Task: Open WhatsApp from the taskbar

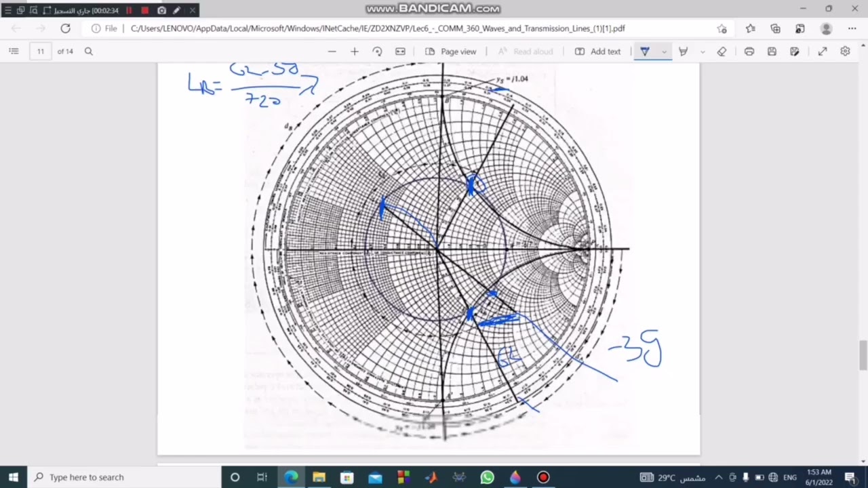Action: point(487,477)
